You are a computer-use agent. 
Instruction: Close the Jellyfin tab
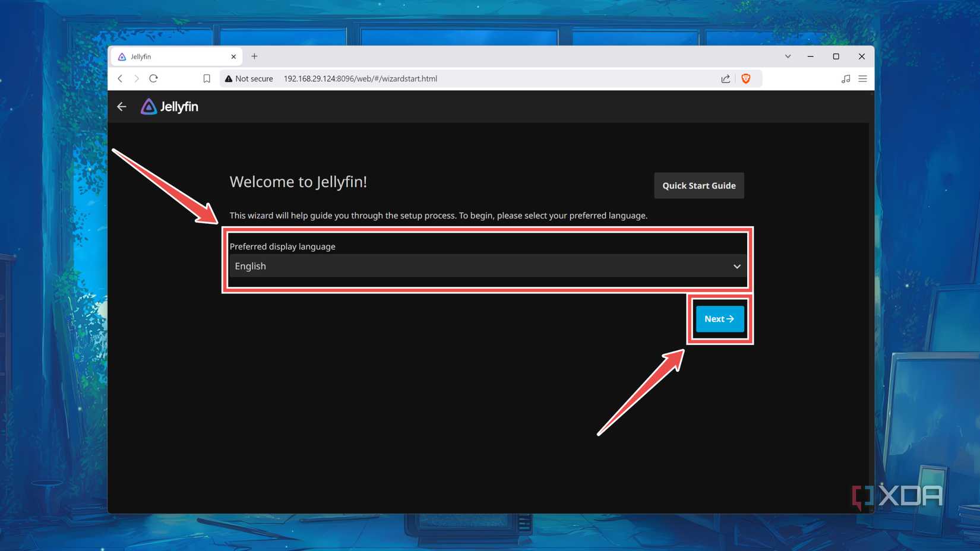pos(233,56)
